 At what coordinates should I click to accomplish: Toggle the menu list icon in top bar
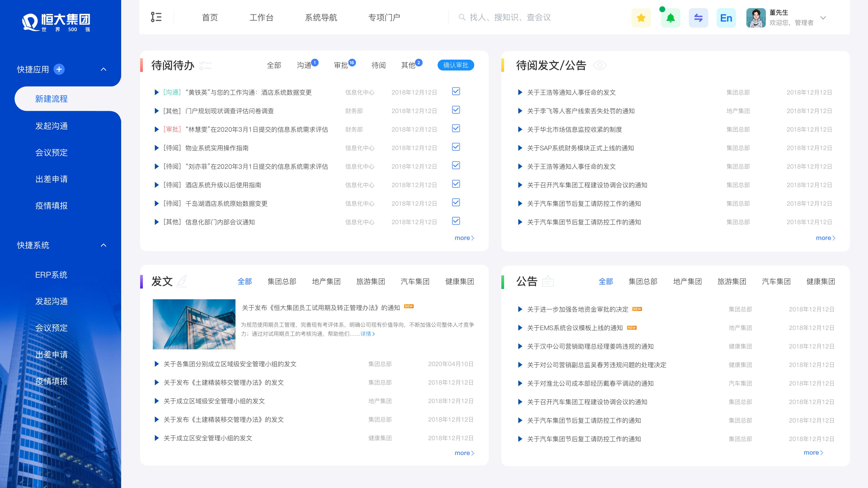[x=156, y=17]
